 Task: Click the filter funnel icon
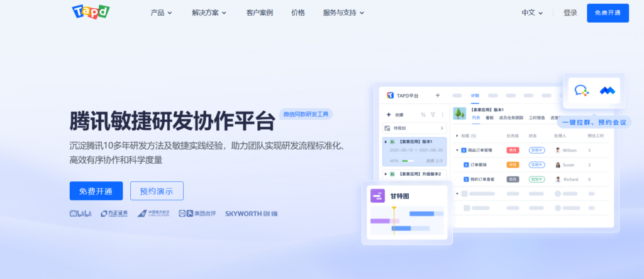click(x=433, y=115)
